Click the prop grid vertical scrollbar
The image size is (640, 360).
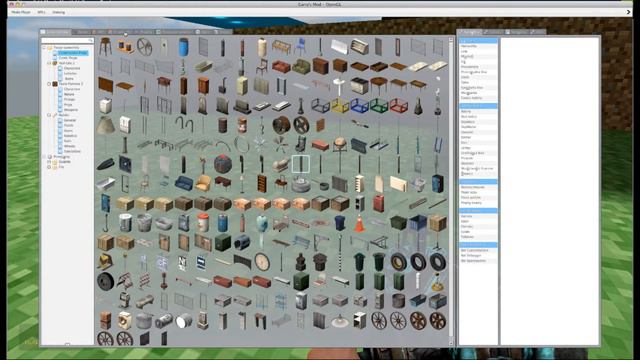(x=451, y=191)
